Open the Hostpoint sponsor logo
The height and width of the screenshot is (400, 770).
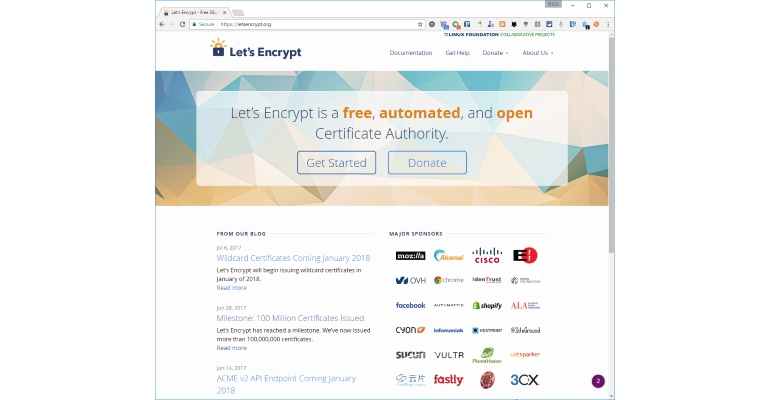[487, 330]
